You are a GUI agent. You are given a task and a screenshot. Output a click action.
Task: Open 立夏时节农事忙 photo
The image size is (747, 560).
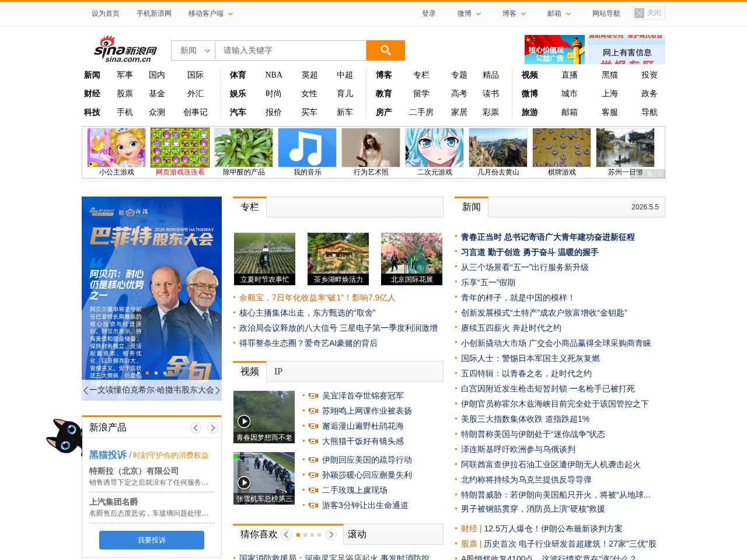tap(264, 259)
